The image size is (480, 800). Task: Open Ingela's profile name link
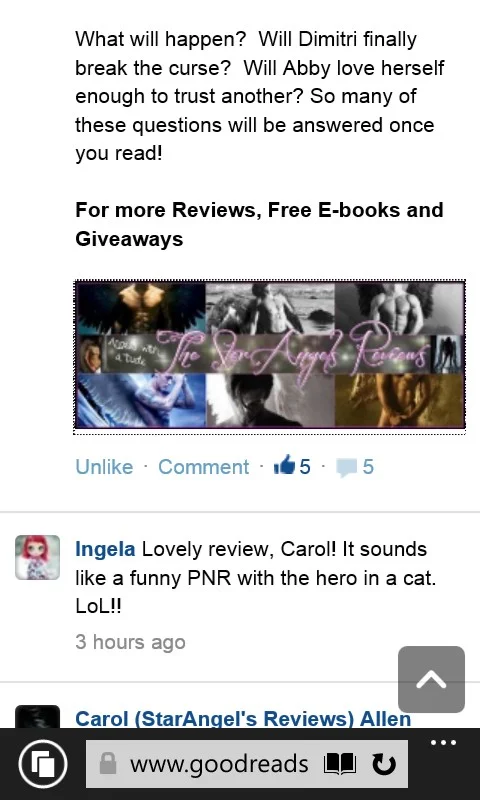[x=105, y=549]
